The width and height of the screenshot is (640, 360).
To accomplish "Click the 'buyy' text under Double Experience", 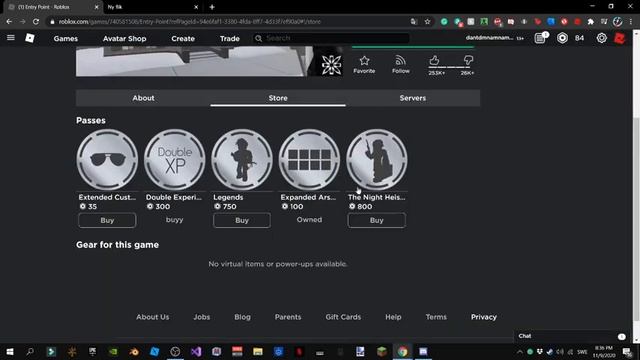I will pos(174,220).
